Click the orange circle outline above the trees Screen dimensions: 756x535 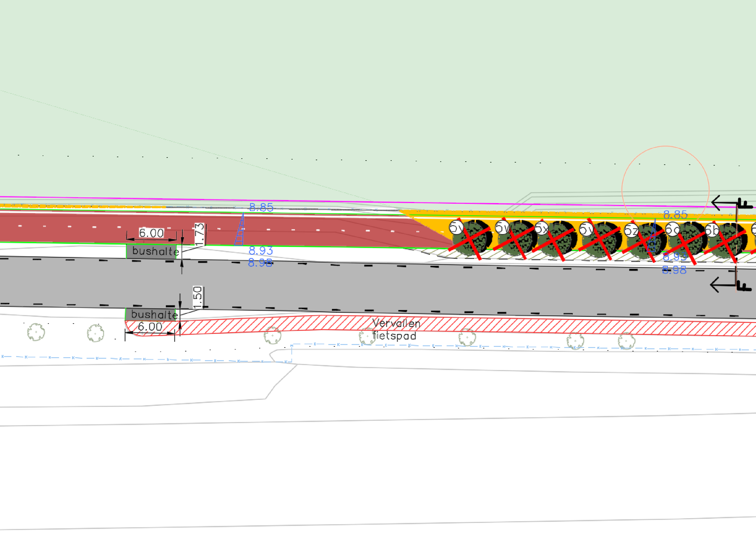(665, 190)
